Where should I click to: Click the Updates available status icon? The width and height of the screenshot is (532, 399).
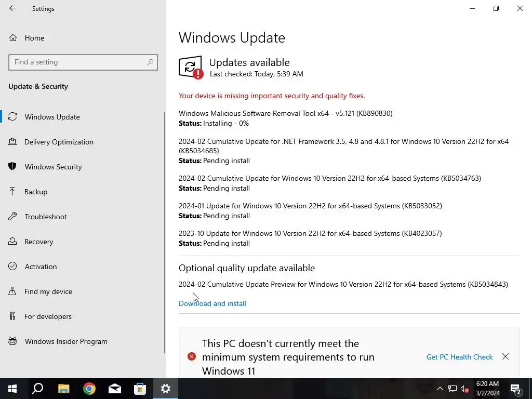click(x=191, y=67)
